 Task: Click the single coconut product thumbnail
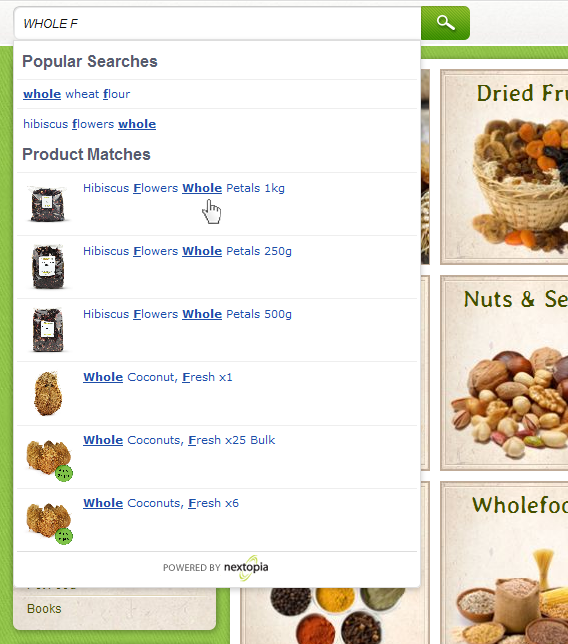(48, 393)
